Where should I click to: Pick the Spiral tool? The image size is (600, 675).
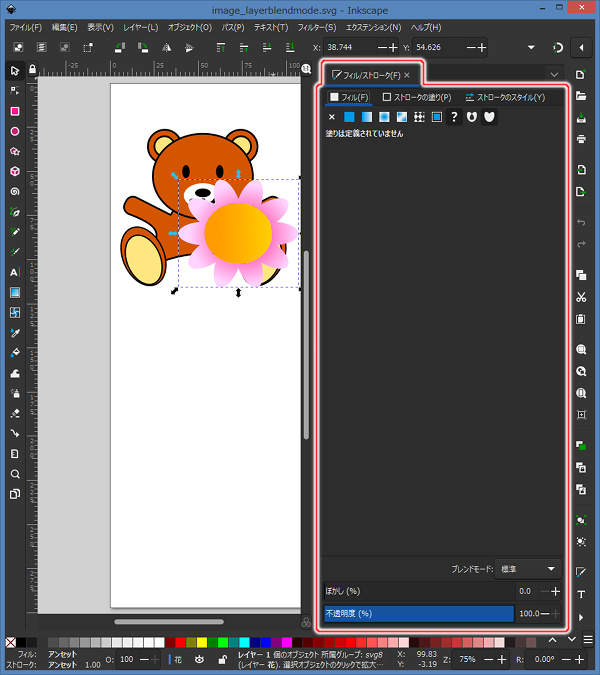14,191
